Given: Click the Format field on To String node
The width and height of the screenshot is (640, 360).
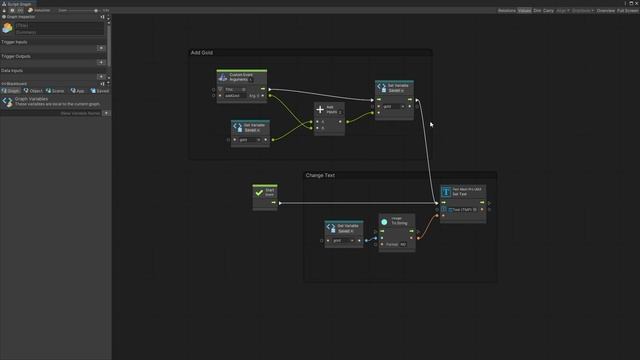Looking at the screenshot, I should 403,244.
